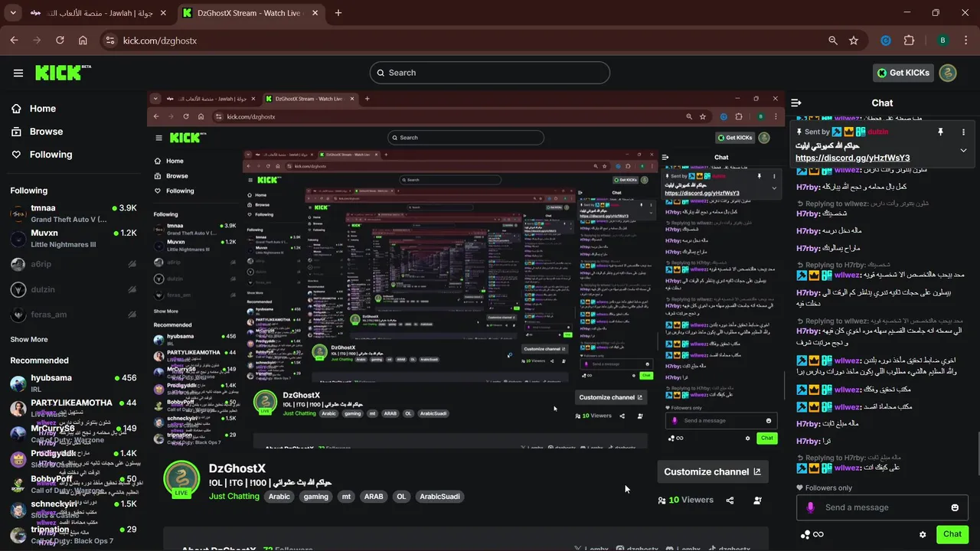
Task: Click browser back arrow
Action: point(14,41)
